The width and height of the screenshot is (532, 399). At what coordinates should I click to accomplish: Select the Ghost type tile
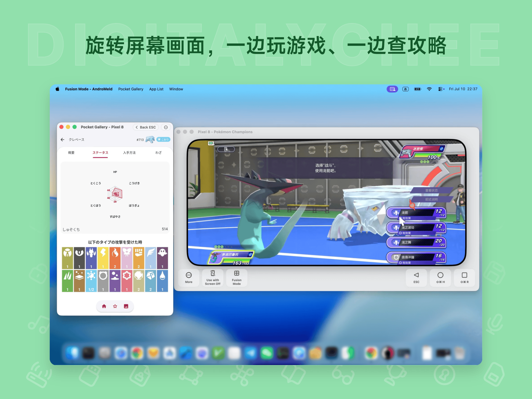(x=162, y=258)
